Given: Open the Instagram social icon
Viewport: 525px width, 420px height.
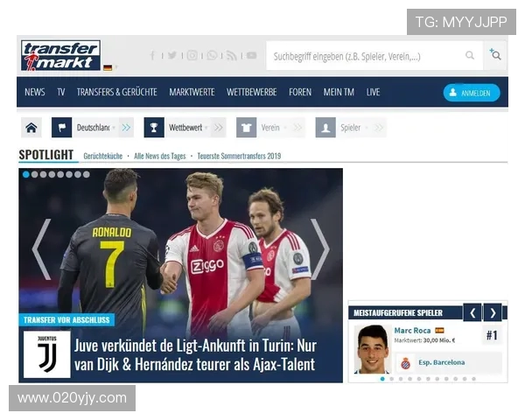Looking at the screenshot, I should click(x=192, y=55).
